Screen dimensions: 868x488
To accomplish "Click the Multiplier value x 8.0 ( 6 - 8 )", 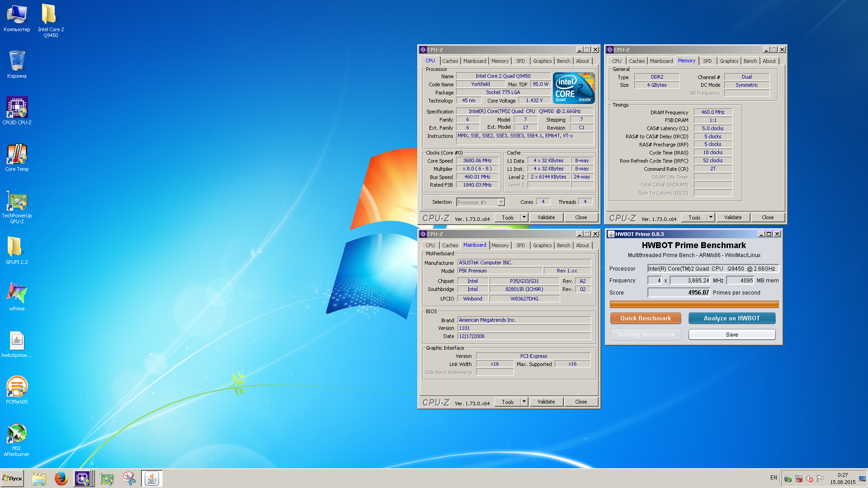I will pos(477,169).
